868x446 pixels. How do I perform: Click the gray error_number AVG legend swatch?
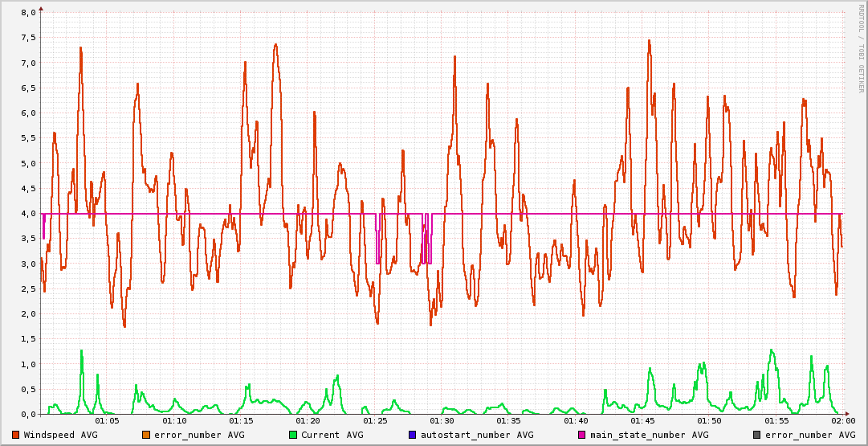pos(757,435)
